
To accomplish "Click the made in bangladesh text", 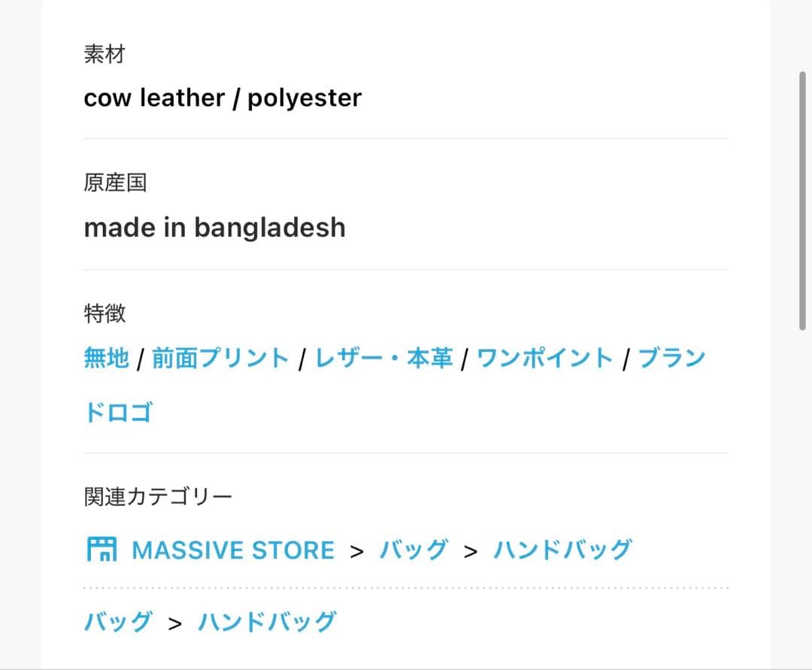I will 214,227.
